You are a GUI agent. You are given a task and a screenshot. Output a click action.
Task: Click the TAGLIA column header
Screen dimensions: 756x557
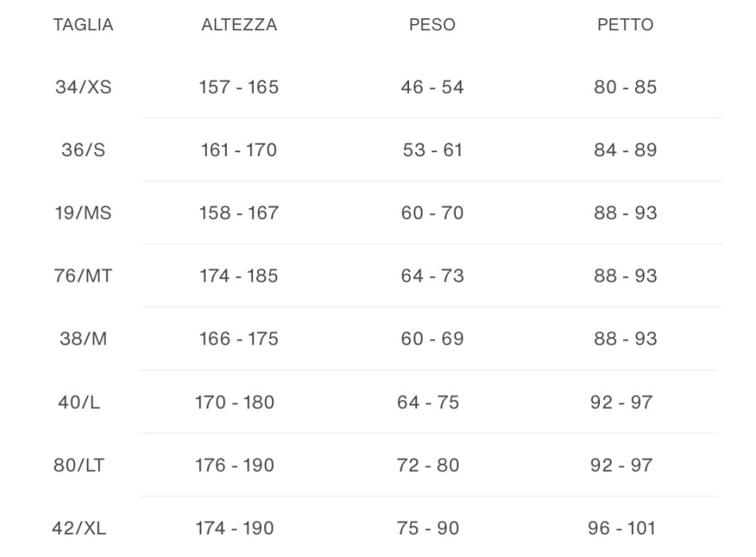coord(83,25)
